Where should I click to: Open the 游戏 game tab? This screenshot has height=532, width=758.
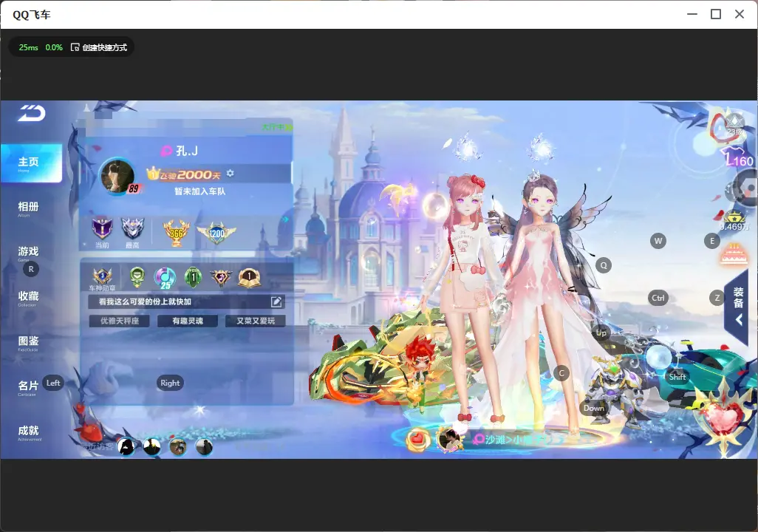coord(28,253)
